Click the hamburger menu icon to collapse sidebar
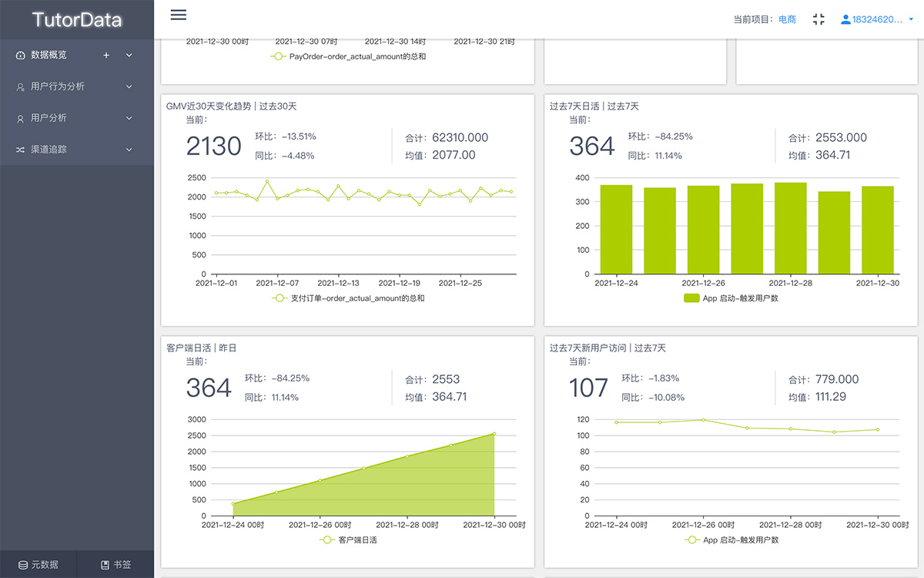924x578 pixels. (x=178, y=15)
